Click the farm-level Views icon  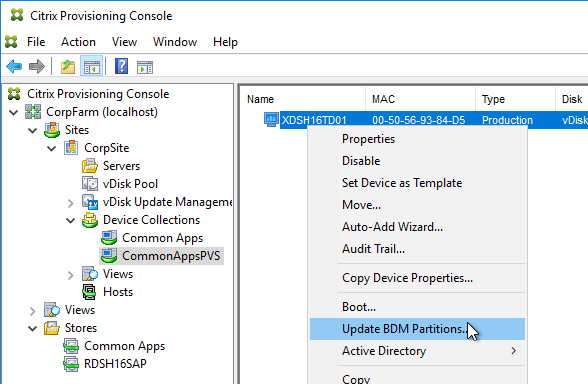(52, 310)
